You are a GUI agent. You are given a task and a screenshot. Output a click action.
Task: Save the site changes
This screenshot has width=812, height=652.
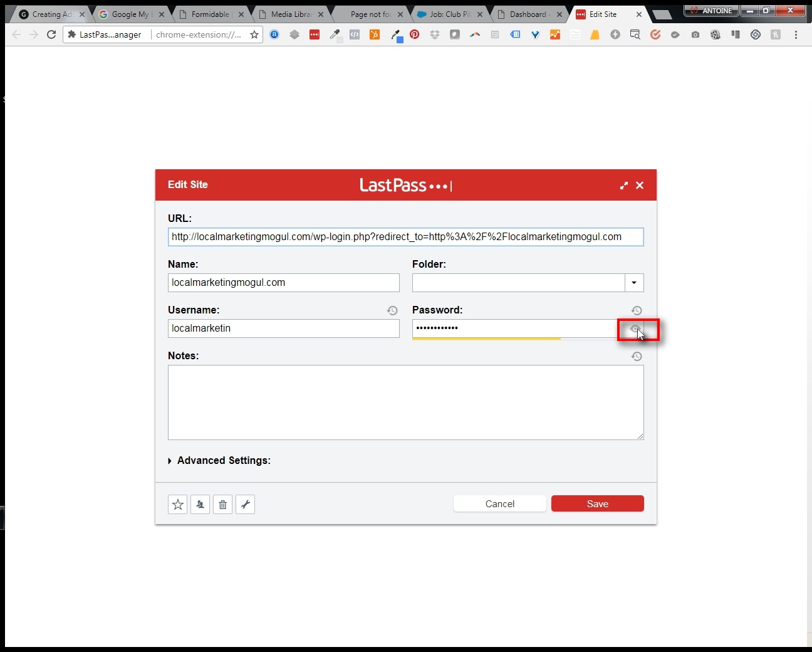click(x=598, y=503)
